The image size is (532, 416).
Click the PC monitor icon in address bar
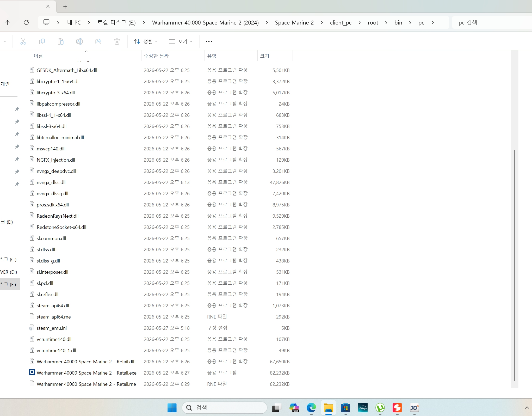(x=46, y=22)
